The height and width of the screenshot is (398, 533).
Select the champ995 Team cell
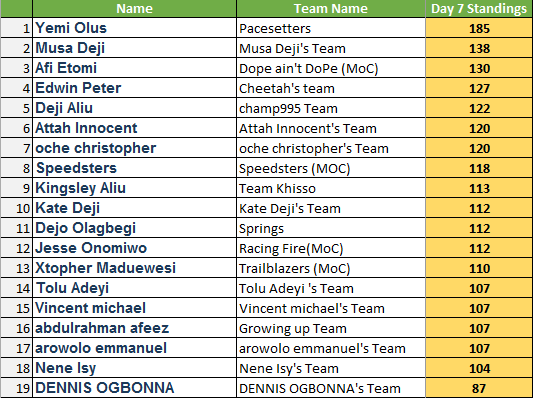(331, 108)
